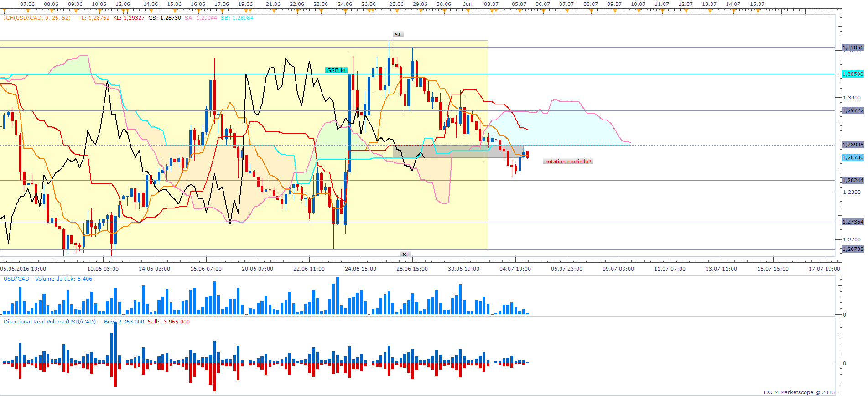Screen dimensions: 868x396
Task: Select the upper SL label on chart
Action: (x=398, y=35)
